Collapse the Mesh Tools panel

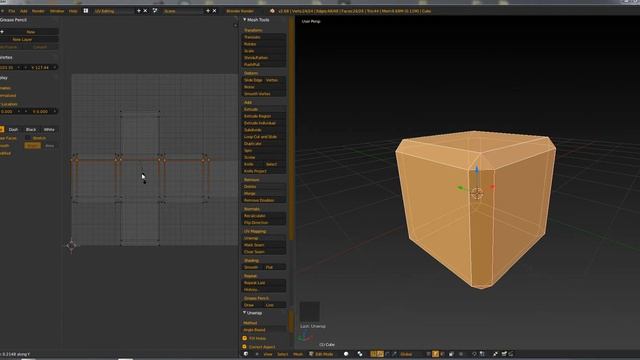pyautogui.click(x=244, y=20)
